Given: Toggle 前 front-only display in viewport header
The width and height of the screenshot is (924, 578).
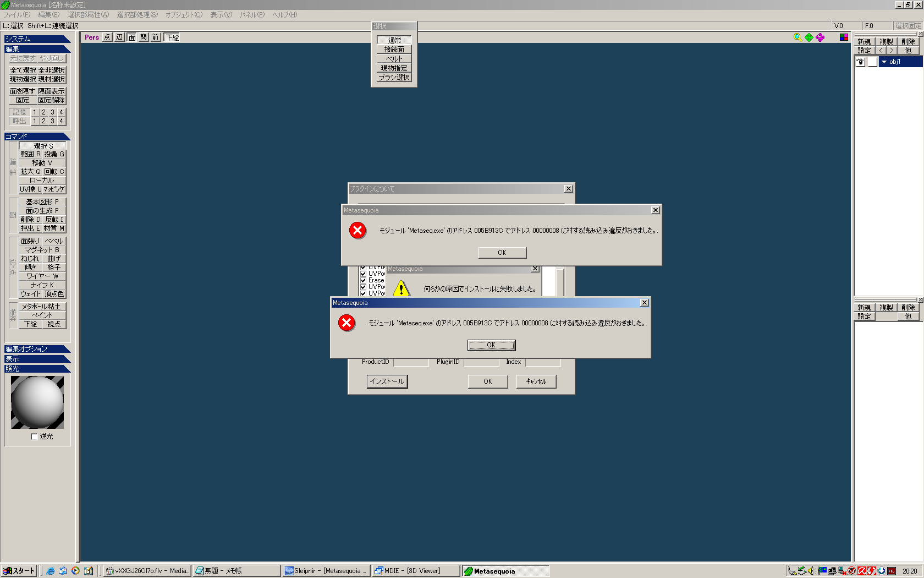Looking at the screenshot, I should click(x=156, y=37).
